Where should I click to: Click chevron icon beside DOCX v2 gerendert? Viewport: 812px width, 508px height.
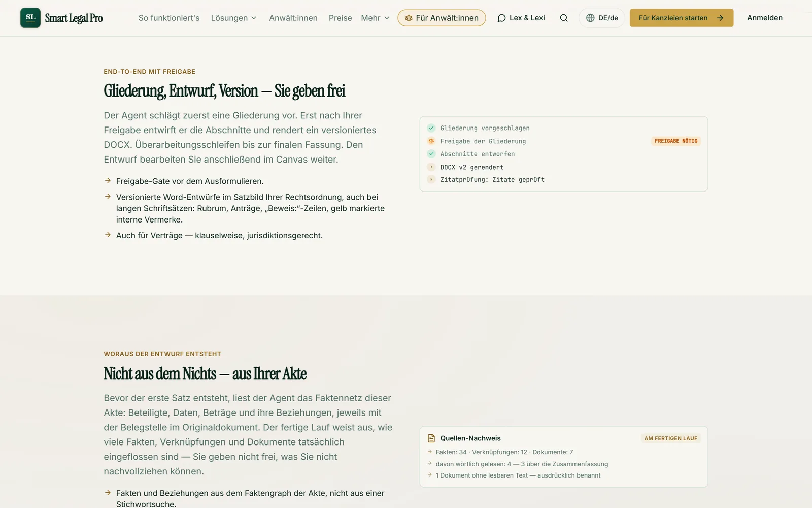431,167
